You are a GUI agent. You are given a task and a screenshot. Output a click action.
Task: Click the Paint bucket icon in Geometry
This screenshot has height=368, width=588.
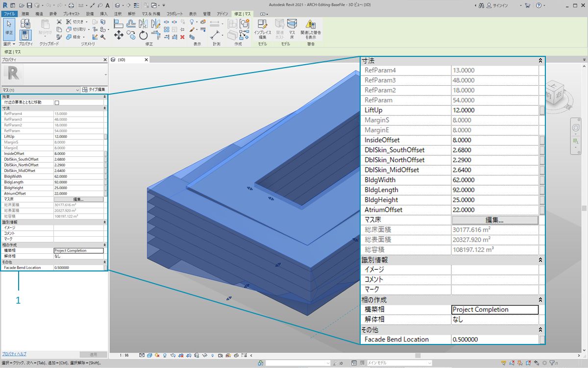[x=103, y=29]
